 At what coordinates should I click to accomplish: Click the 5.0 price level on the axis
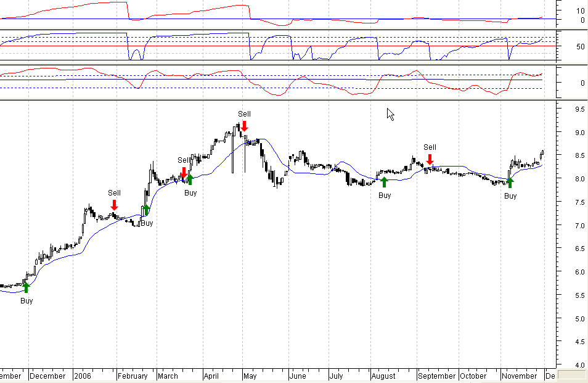tap(579, 318)
